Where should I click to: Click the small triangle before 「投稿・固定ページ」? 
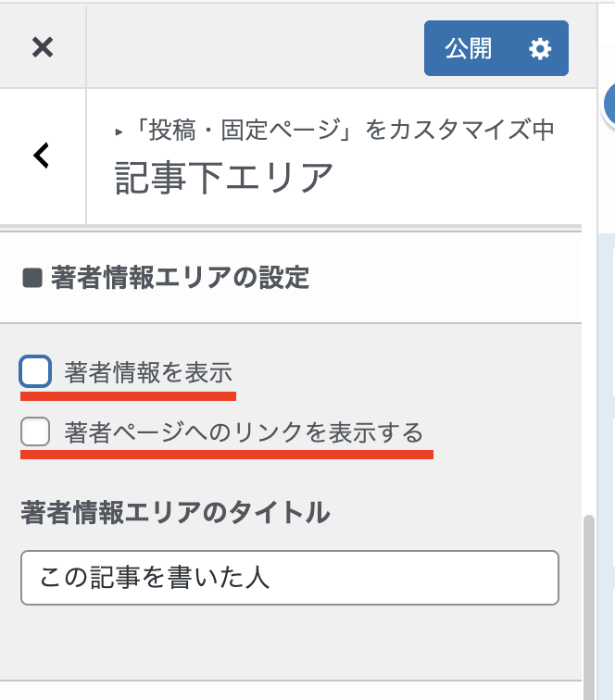coord(119,132)
